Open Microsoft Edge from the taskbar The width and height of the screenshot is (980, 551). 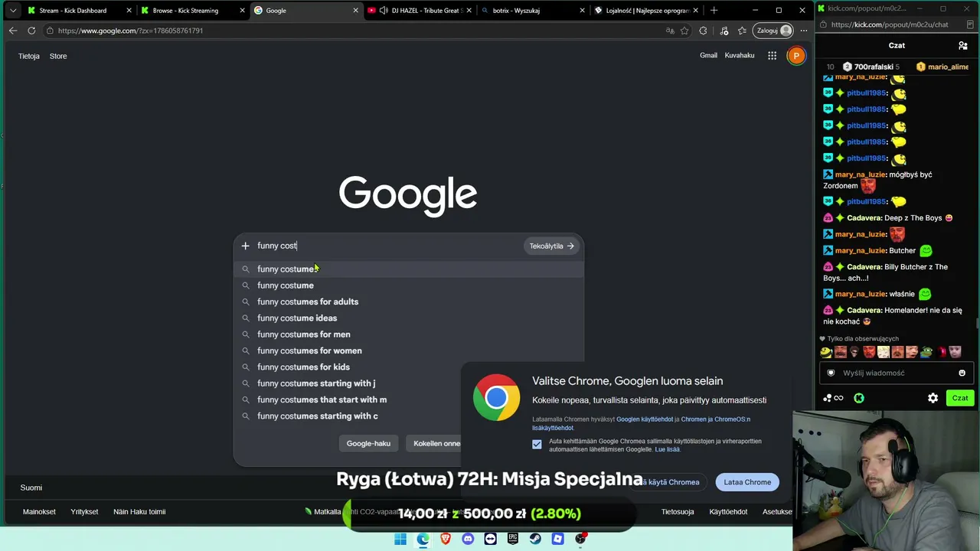tap(423, 539)
